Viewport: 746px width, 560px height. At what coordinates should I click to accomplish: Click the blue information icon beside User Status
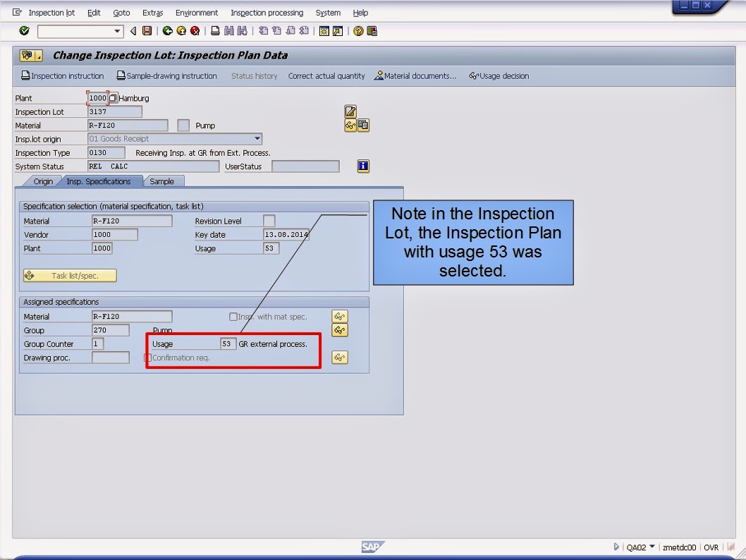click(362, 166)
